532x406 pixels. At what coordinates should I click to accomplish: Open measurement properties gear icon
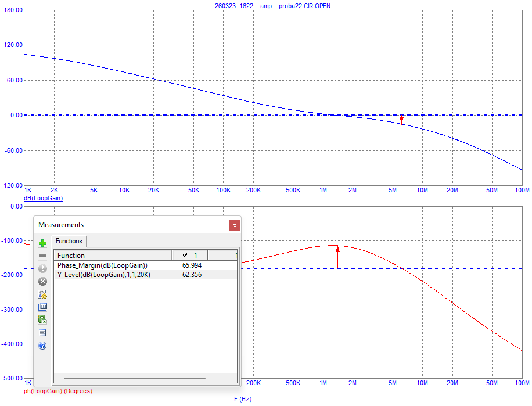point(42,294)
